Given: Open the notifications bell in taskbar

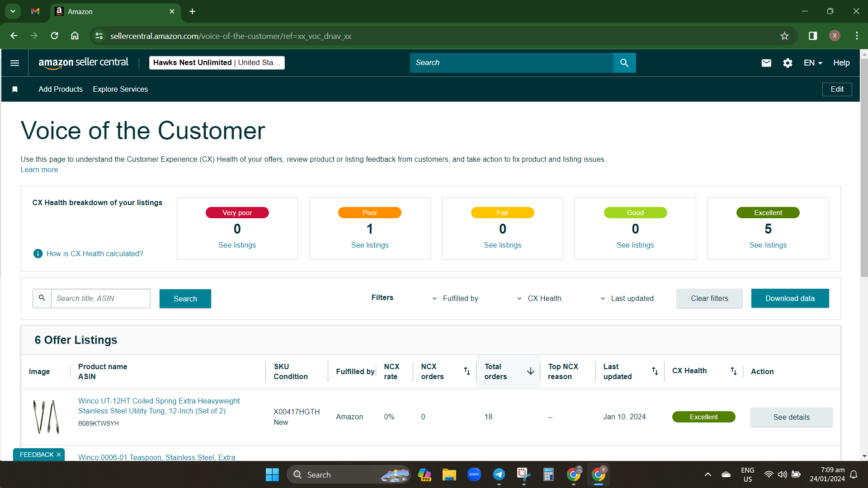Looking at the screenshot, I should tap(854, 474).
